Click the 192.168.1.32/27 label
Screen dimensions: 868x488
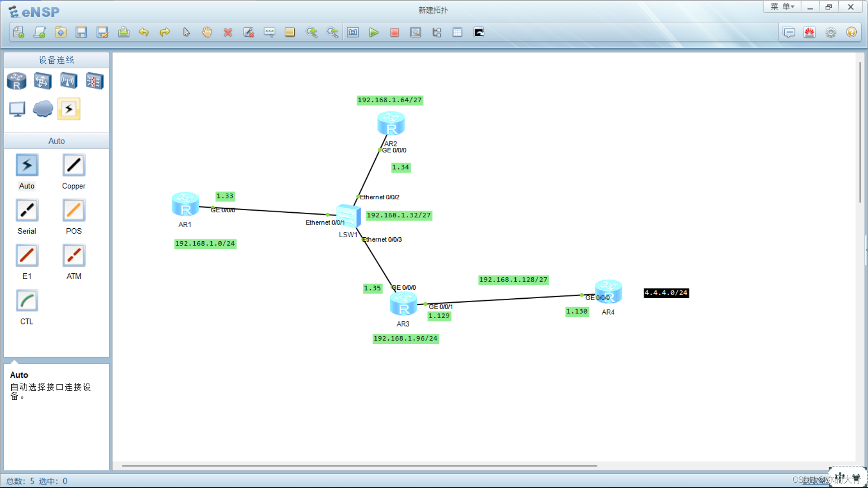point(399,216)
